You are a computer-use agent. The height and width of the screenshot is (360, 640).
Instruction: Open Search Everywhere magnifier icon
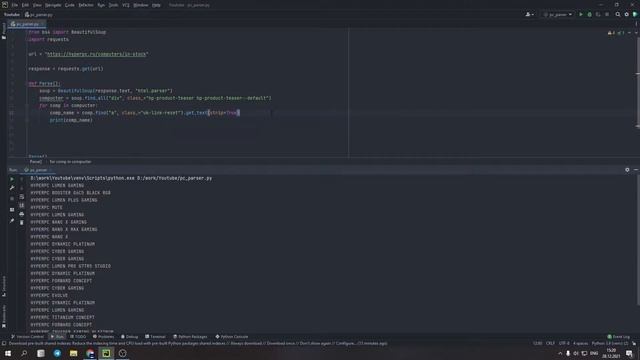618,15
